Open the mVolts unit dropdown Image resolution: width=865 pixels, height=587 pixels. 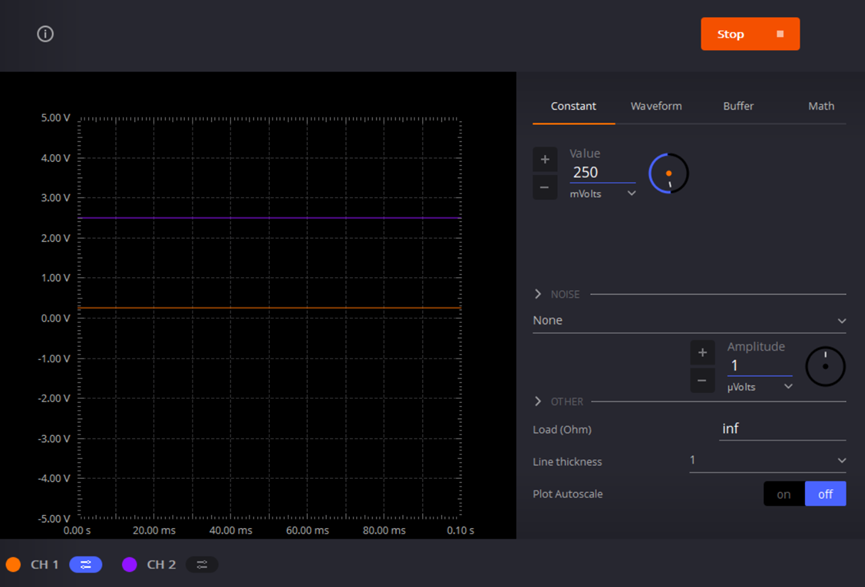pyautogui.click(x=602, y=194)
